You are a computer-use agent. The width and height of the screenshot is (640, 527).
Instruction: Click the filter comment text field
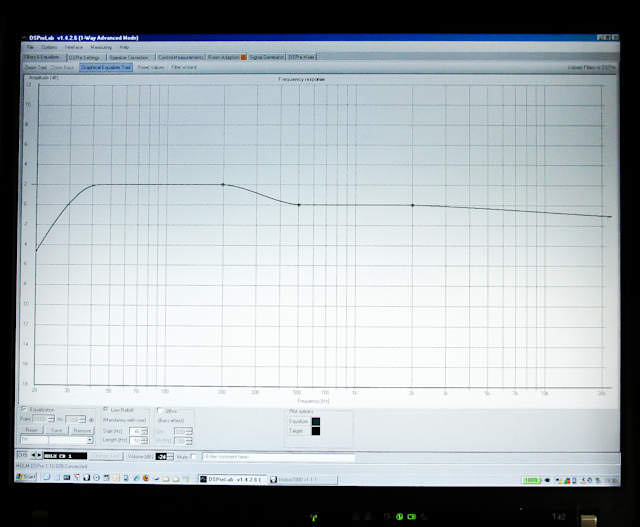pyautogui.click(x=279, y=457)
